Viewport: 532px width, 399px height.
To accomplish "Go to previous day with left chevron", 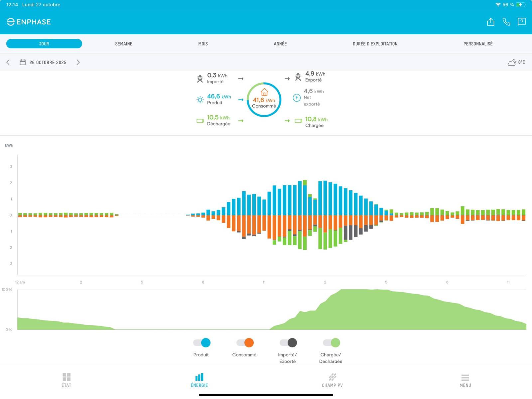I will tap(8, 62).
